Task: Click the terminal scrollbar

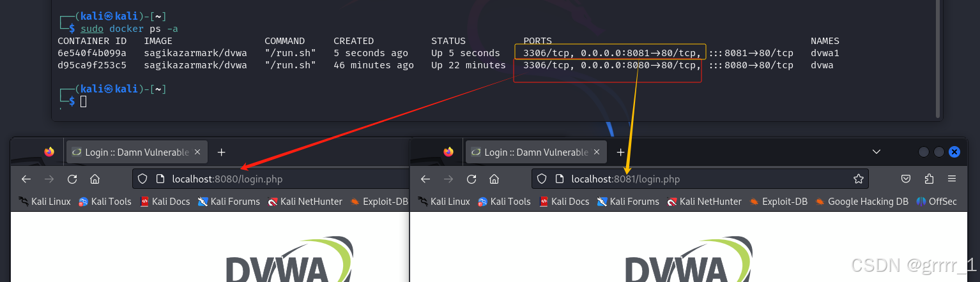Action: (938, 59)
